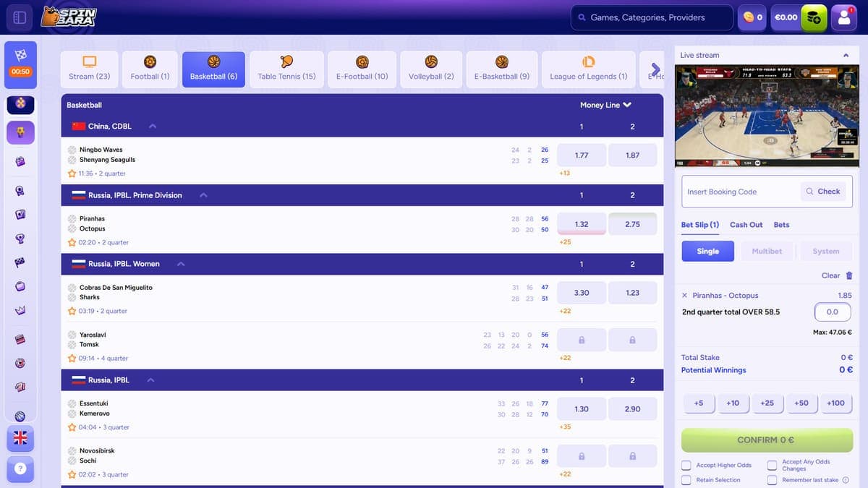Image resolution: width=868 pixels, height=488 pixels.
Task: Add +100 to the stake
Action: click(x=835, y=403)
